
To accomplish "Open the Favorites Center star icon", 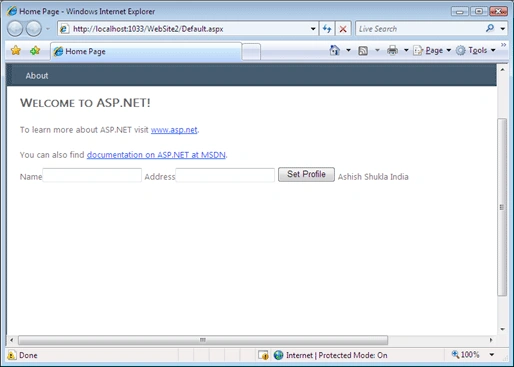I will (x=16, y=51).
